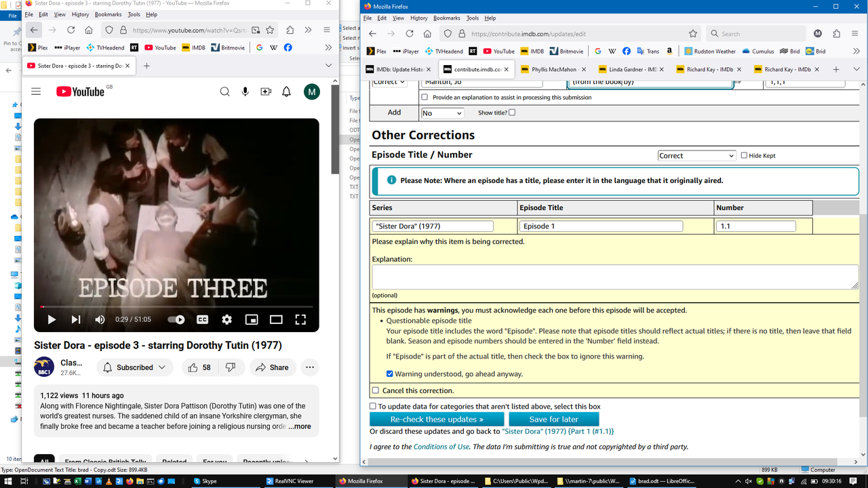Toggle autoplay switch in video player
Image resolution: width=868 pixels, height=488 pixels.
point(176,319)
